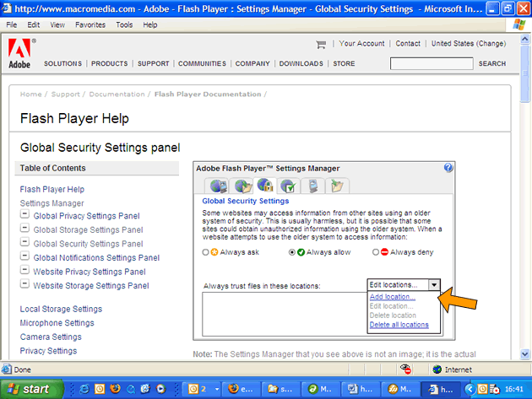Click the Adobe site search input field
The height and width of the screenshot is (399, 532).
coord(432,63)
